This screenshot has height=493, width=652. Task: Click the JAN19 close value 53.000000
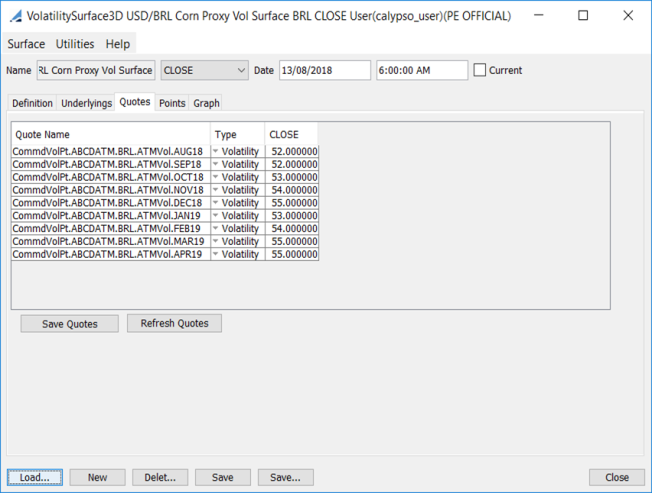(292, 216)
